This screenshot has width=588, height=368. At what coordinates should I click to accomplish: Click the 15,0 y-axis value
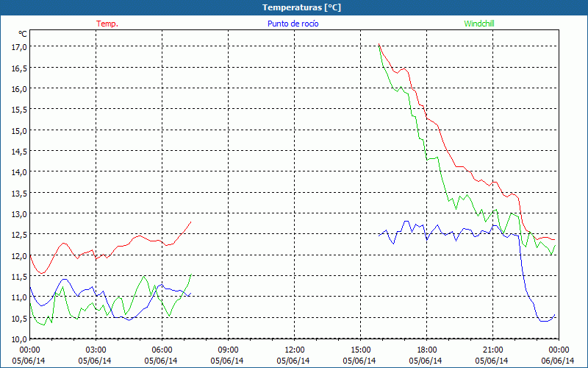click(20, 131)
